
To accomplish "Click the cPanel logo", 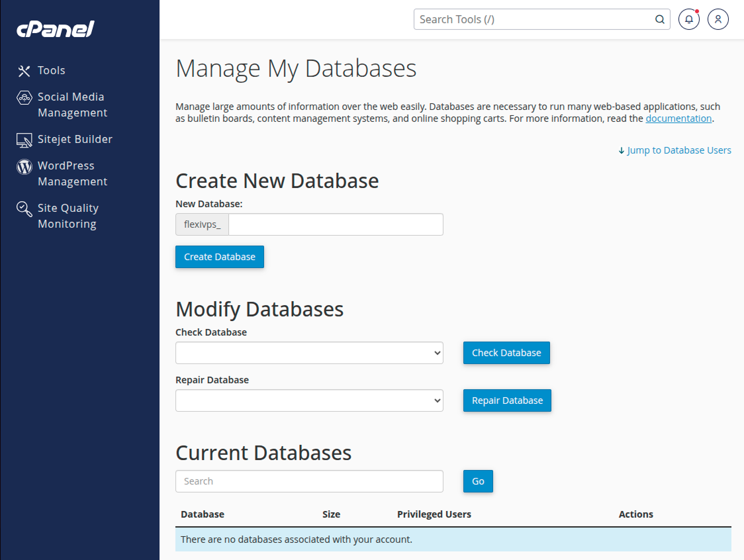I will 56,29.
